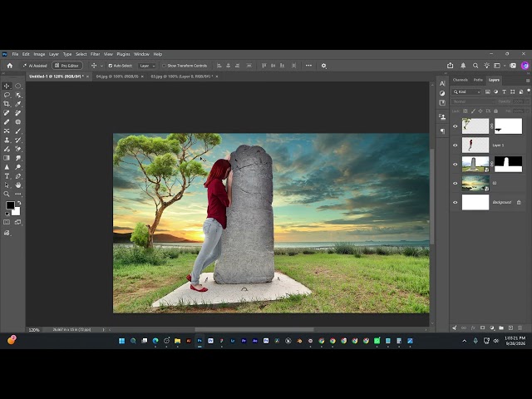This screenshot has height=399, width=532.
Task: Hide the top tree layer with mask
Action: tap(456, 126)
